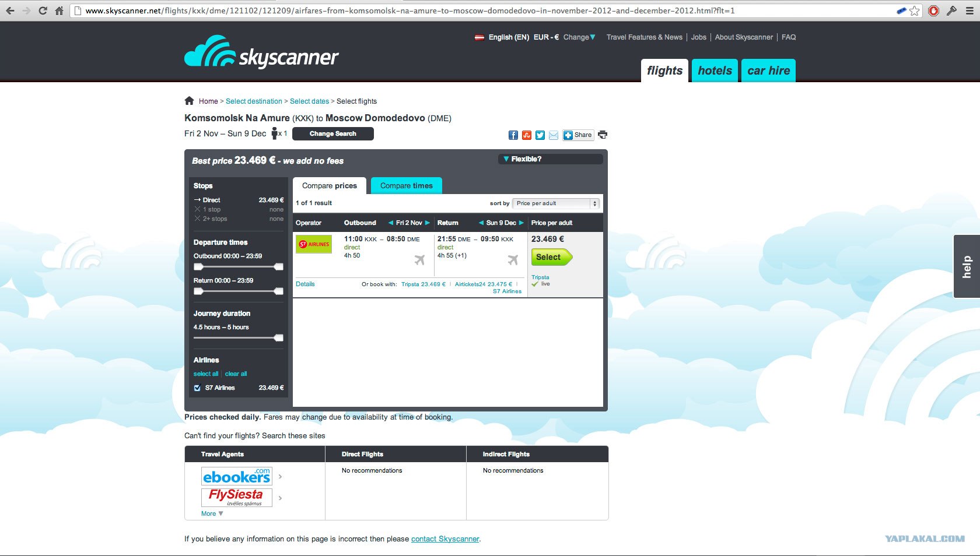Click select all airlines link
This screenshot has width=980, height=556.
206,374
